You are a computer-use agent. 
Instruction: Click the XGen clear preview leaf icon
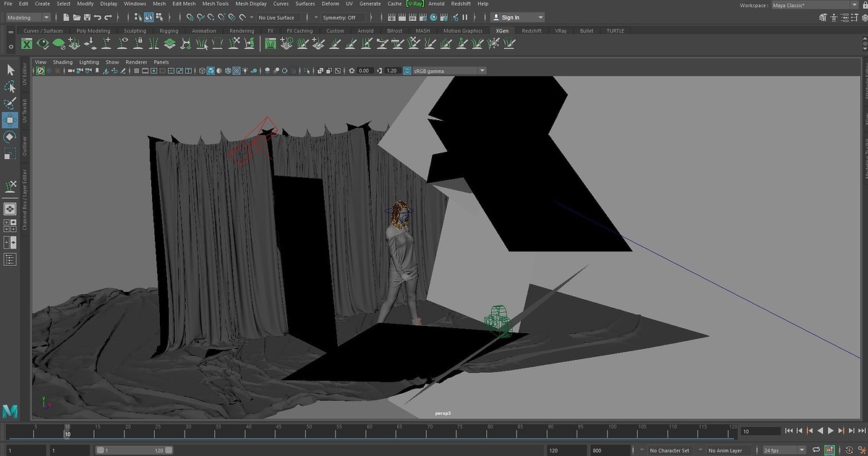pos(59,44)
